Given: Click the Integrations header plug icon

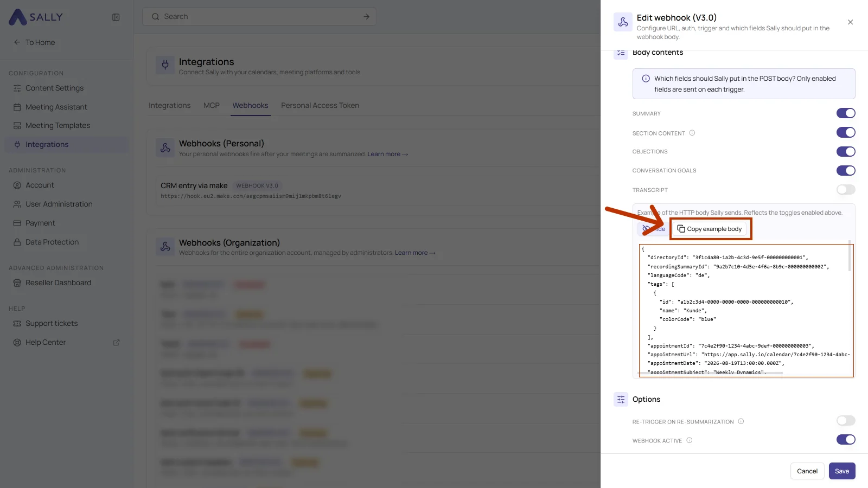Looking at the screenshot, I should 165,66.
